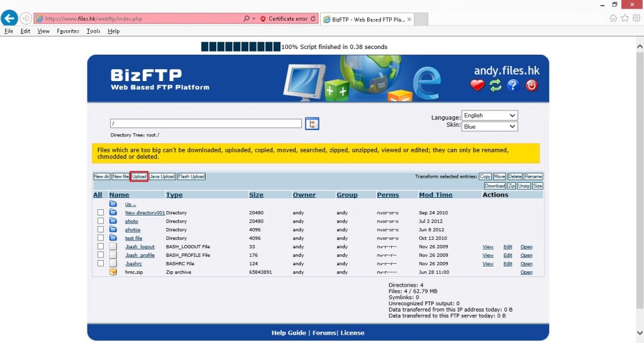The height and width of the screenshot is (343, 644).
Task: Click the file icon beside .bash_logout
Action: pyautogui.click(x=113, y=246)
